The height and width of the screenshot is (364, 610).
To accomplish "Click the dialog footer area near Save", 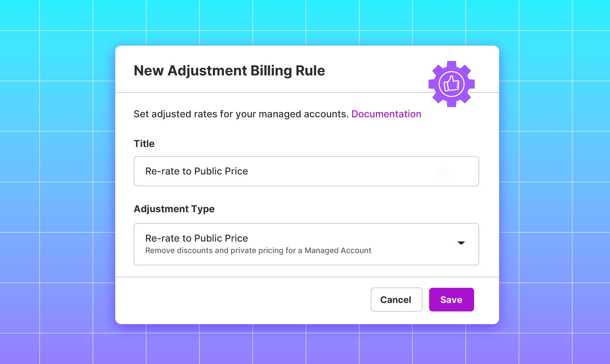I will [451, 299].
